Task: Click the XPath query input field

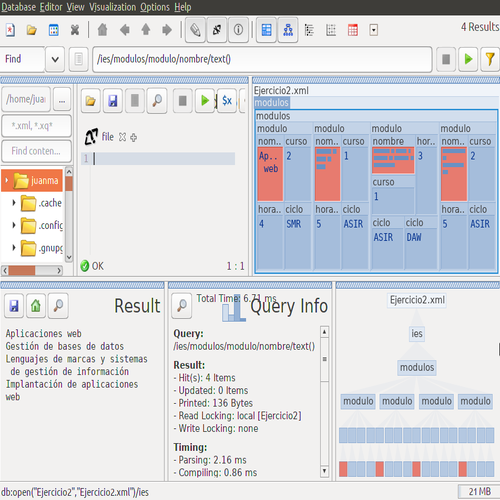Action: point(262,60)
